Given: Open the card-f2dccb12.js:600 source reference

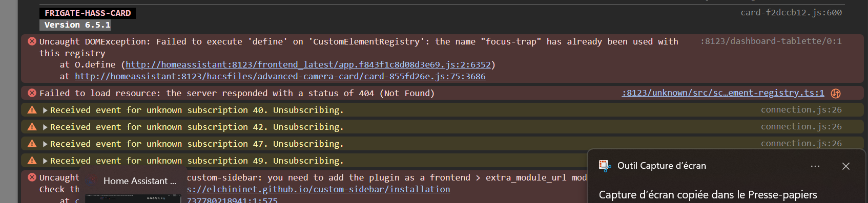Looking at the screenshot, I should coord(791,12).
